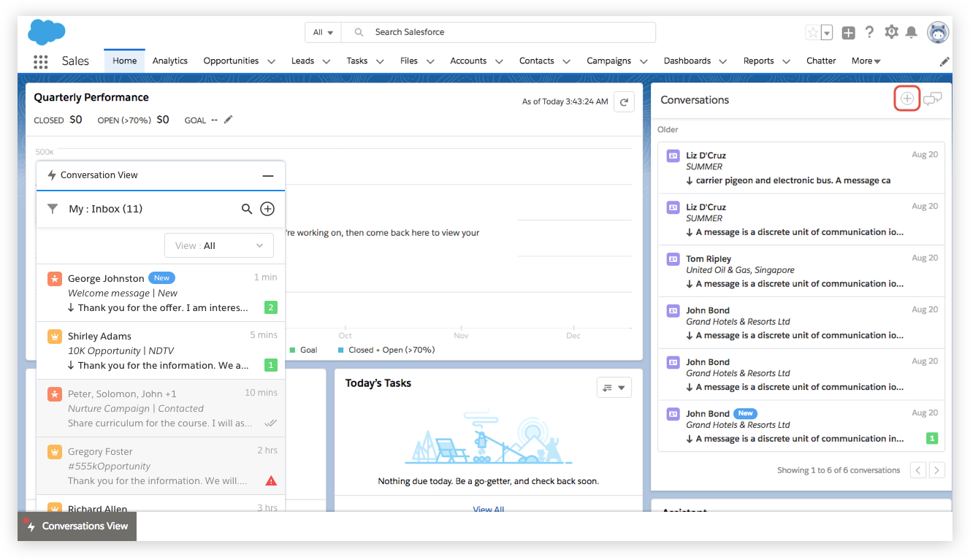Image resolution: width=970 pixels, height=560 pixels.
Task: Open the Reports tab
Action: pos(758,61)
